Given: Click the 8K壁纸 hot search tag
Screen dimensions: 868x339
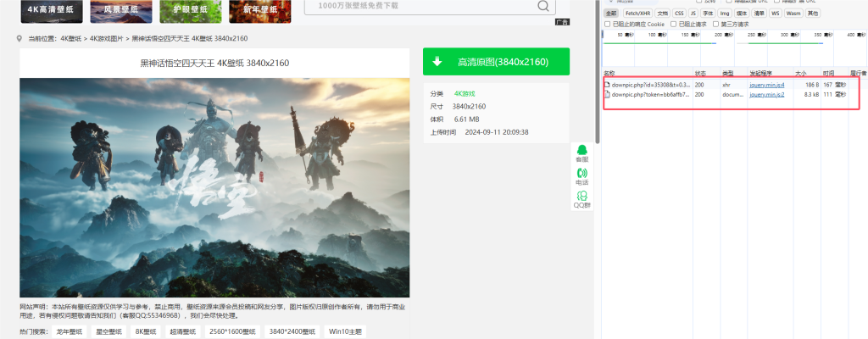Looking at the screenshot, I should pyautogui.click(x=144, y=332).
